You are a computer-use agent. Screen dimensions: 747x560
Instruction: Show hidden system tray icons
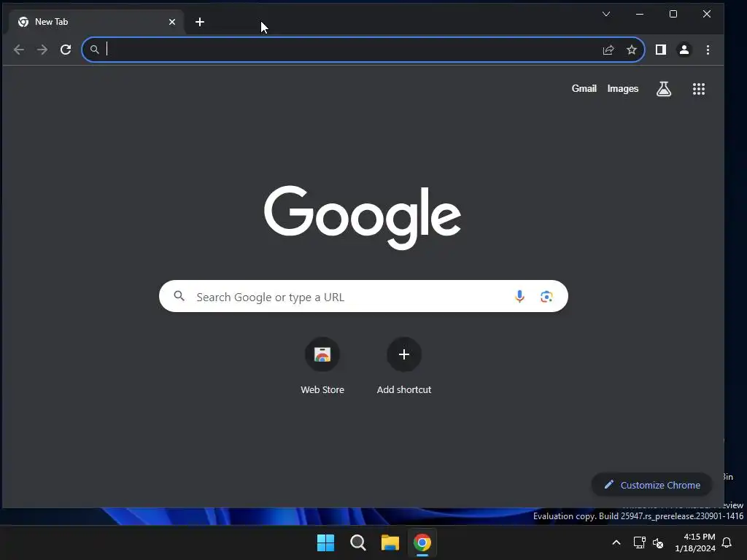tap(616, 542)
